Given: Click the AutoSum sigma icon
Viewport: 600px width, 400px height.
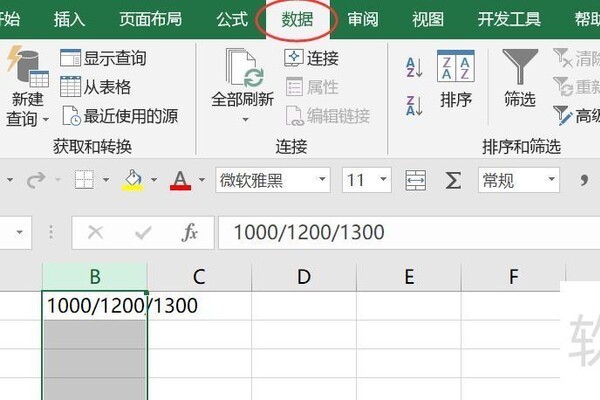Looking at the screenshot, I should (453, 180).
